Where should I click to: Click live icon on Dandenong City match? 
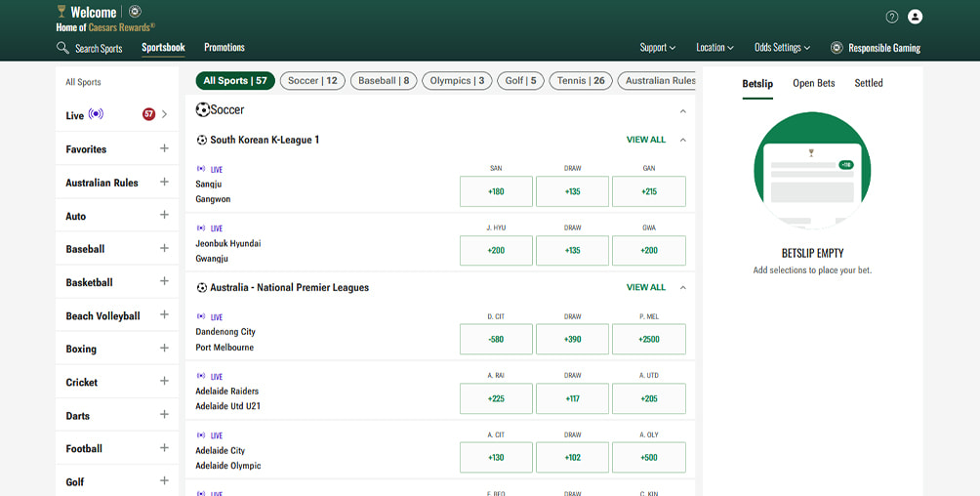coord(201,316)
